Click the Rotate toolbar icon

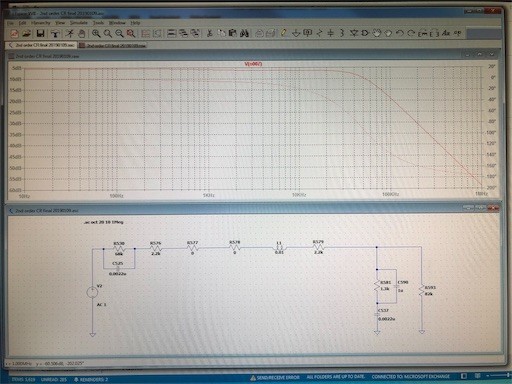423,33
